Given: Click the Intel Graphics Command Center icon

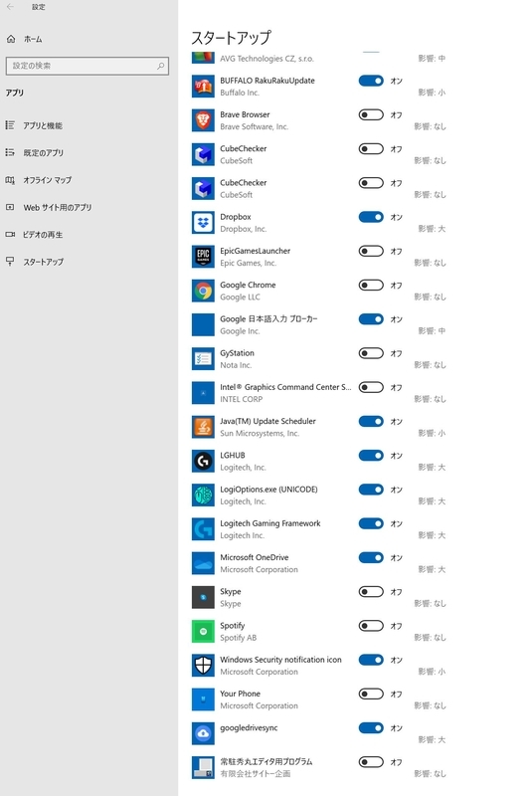Looking at the screenshot, I should (203, 392).
